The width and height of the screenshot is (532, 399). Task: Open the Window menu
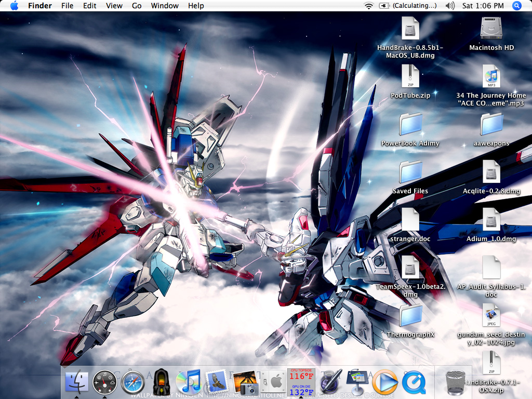tap(165, 5)
